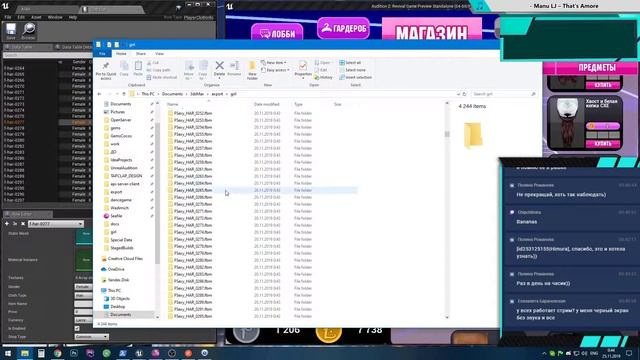Screen dimensions: 640x360
Task: Click the Explorer up-folder arrow
Action: pos(124,94)
